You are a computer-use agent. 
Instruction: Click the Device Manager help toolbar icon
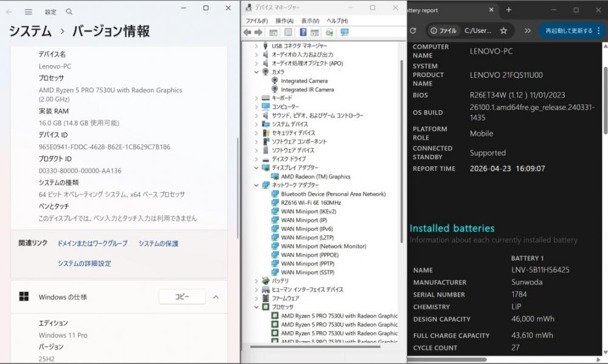pyautogui.click(x=303, y=32)
